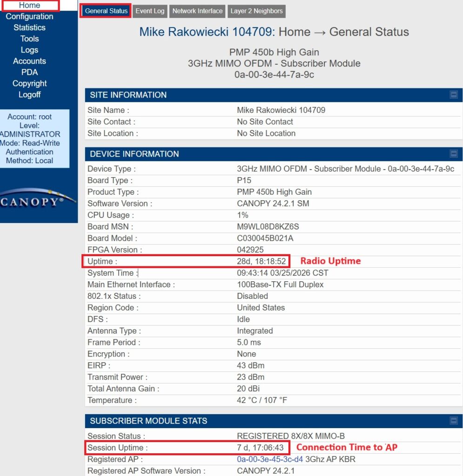The width and height of the screenshot is (463, 476).
Task: Click the Canopy logo
Action: click(38, 200)
